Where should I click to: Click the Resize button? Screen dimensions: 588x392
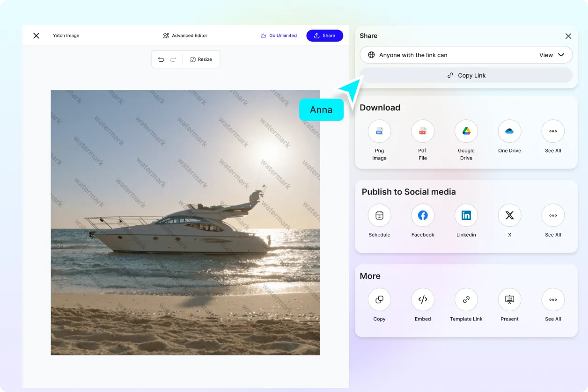coord(201,59)
